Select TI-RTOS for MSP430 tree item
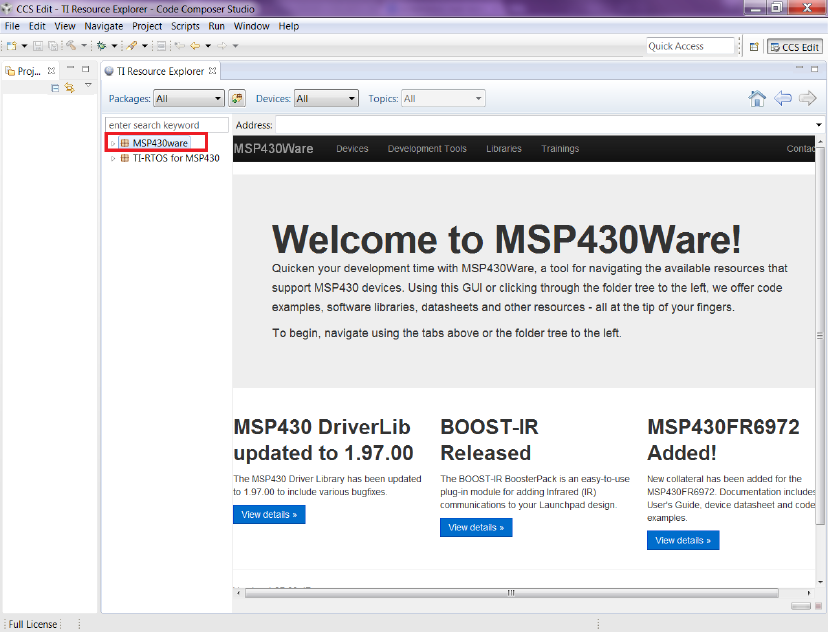 click(x=176, y=158)
